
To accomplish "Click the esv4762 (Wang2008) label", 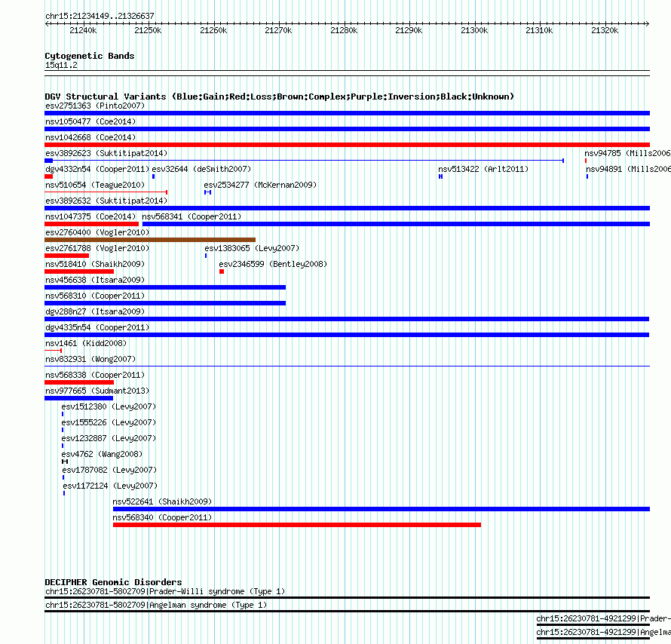I will point(102,454).
